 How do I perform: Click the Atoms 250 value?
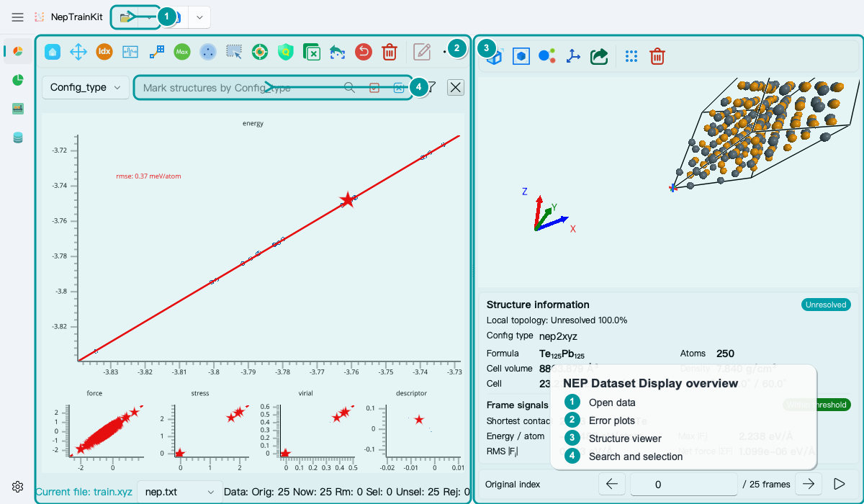point(725,354)
